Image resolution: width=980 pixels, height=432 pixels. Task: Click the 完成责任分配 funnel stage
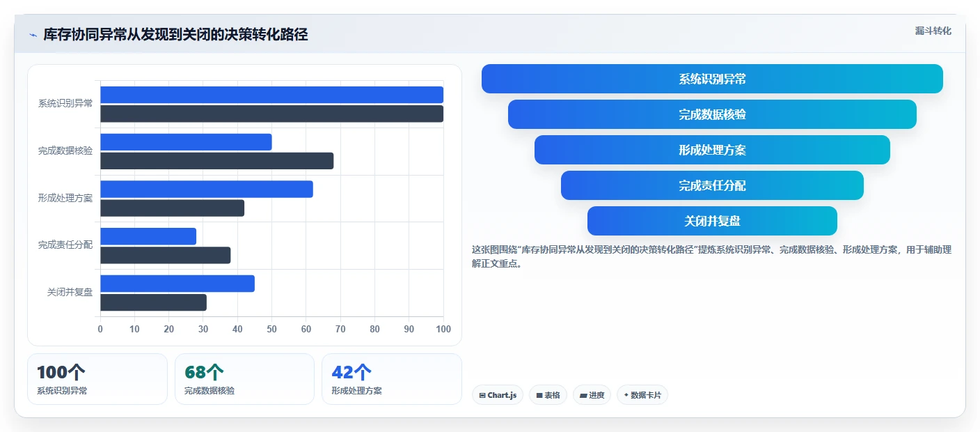click(x=712, y=185)
